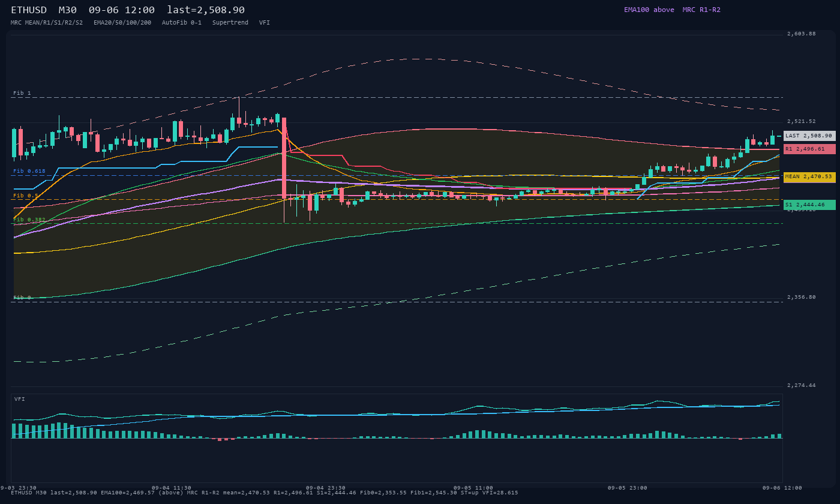
Task: Click the Fib 0.5 level label
Action: pos(26,196)
